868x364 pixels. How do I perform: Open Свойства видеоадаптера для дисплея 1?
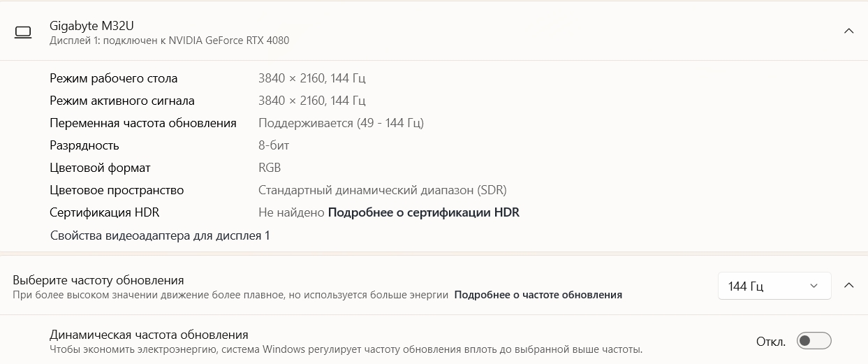(x=160, y=235)
